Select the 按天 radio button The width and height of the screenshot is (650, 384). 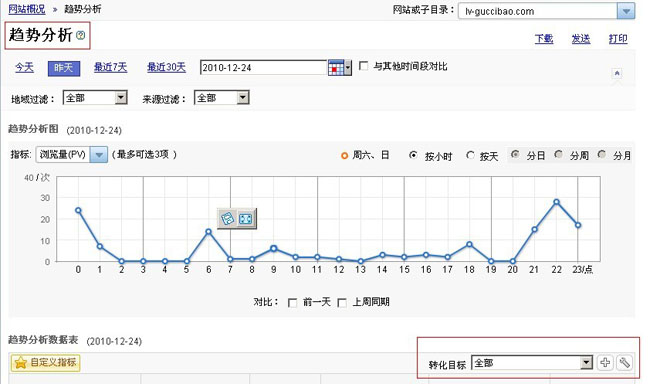click(x=470, y=156)
